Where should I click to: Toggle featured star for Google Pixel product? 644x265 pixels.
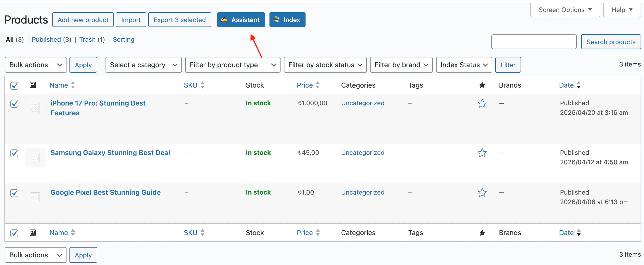482,193
